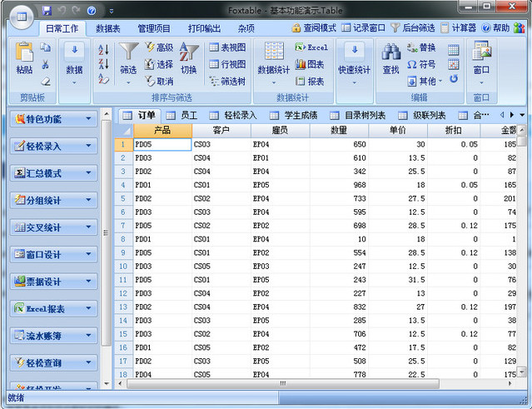Click the 切换 sort toggle icon
This screenshot has width=532, height=409.
pyautogui.click(x=189, y=52)
